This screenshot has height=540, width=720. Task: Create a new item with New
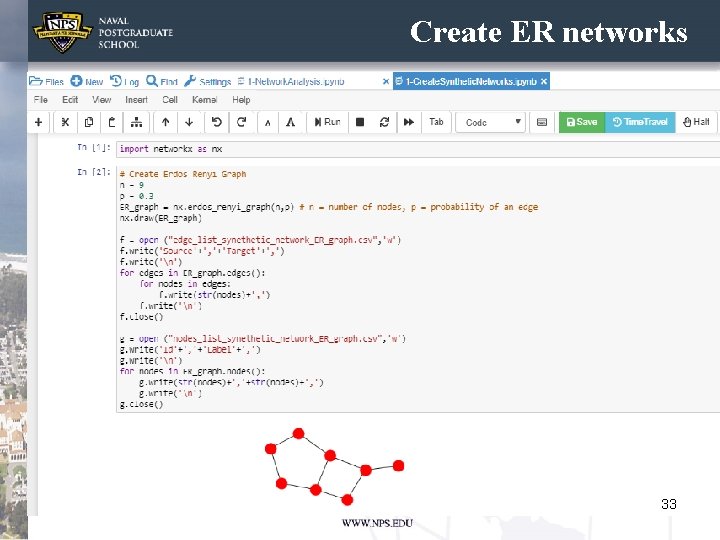coord(87,82)
